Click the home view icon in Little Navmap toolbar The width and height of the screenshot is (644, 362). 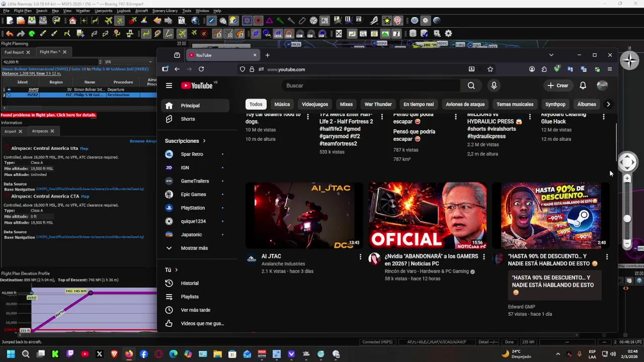(73, 21)
